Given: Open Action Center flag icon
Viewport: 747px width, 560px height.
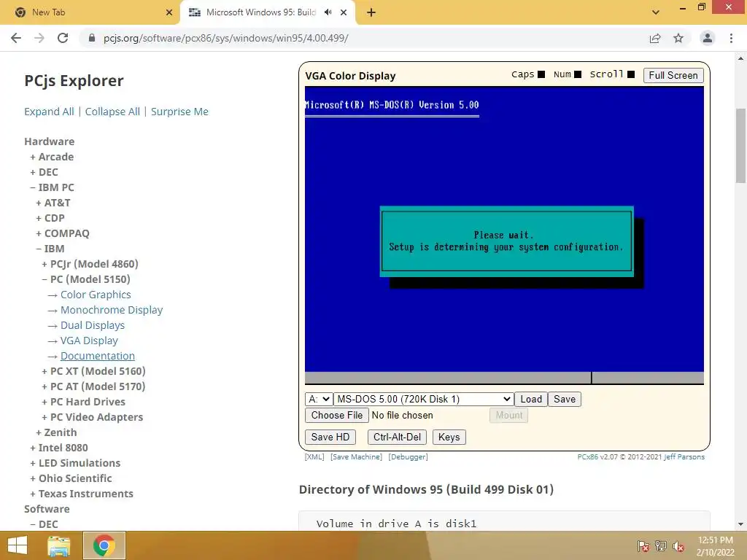Looking at the screenshot, I should coord(643,546).
